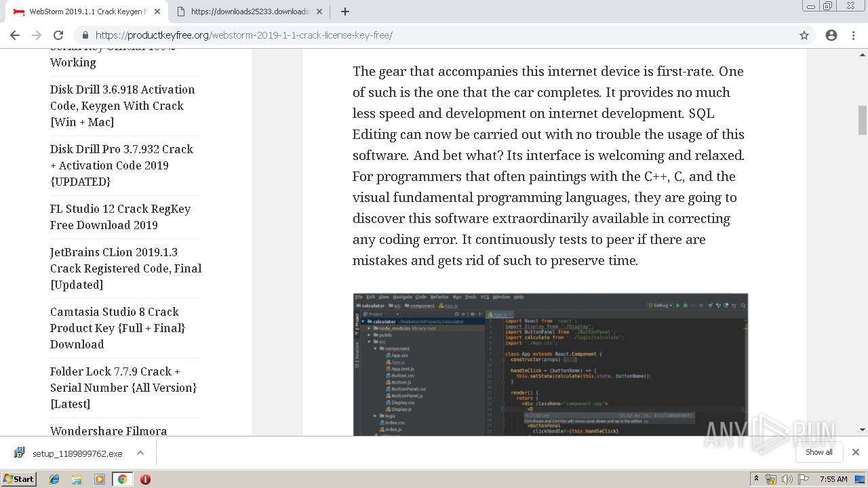Click the 7:55 AM system clock
868x488 pixels.
pos(833,479)
